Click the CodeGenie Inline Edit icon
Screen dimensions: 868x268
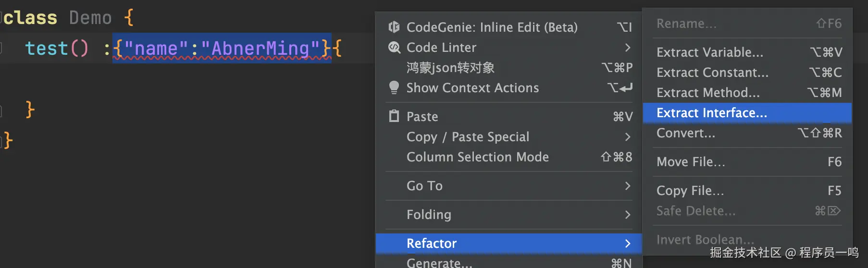point(394,27)
